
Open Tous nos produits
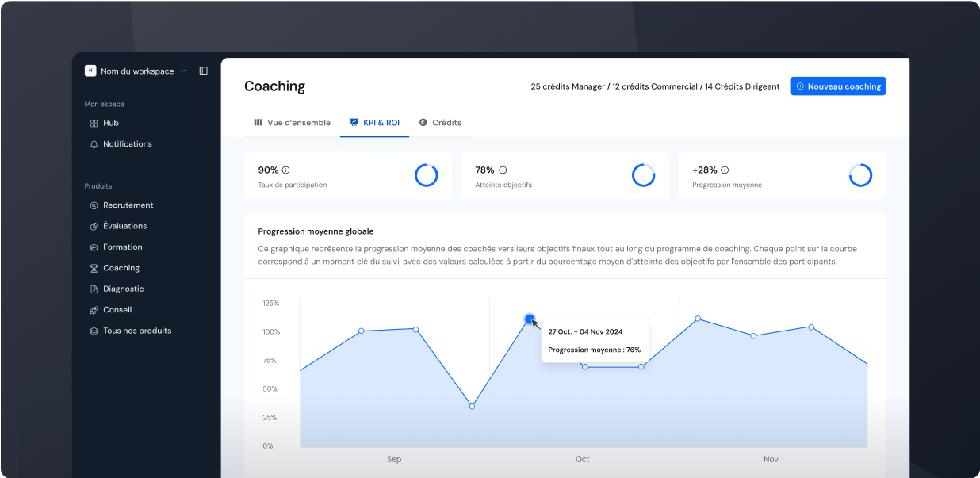136,331
